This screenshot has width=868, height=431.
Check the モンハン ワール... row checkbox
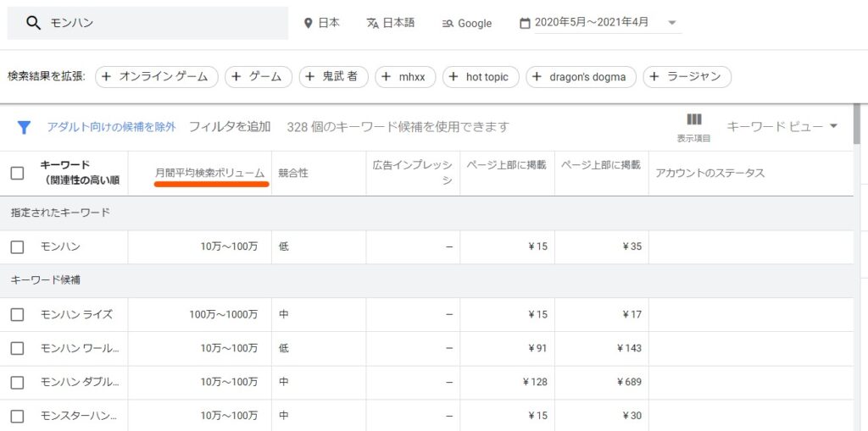pyautogui.click(x=17, y=349)
